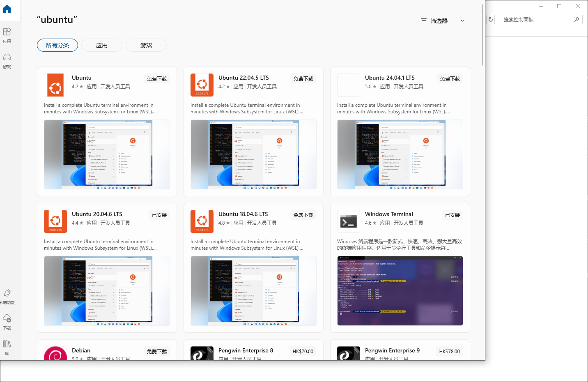Screen dimensions: 588x382
Task: Click the Ubuntu 20.04.6 LTS title
Action: click(97, 214)
